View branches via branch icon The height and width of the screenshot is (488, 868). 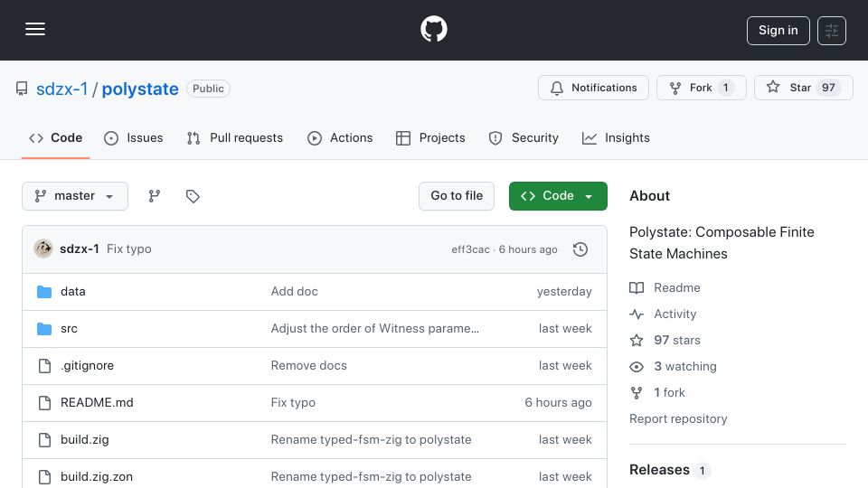(155, 196)
